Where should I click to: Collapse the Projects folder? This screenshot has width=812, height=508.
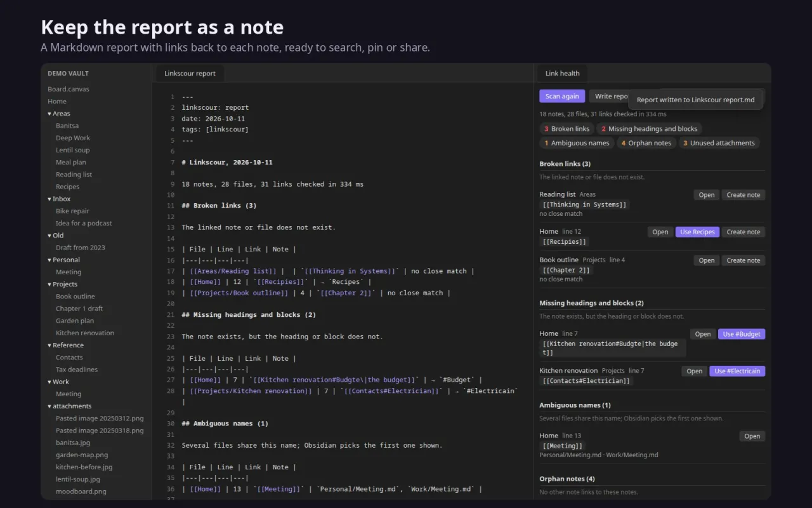click(62, 284)
